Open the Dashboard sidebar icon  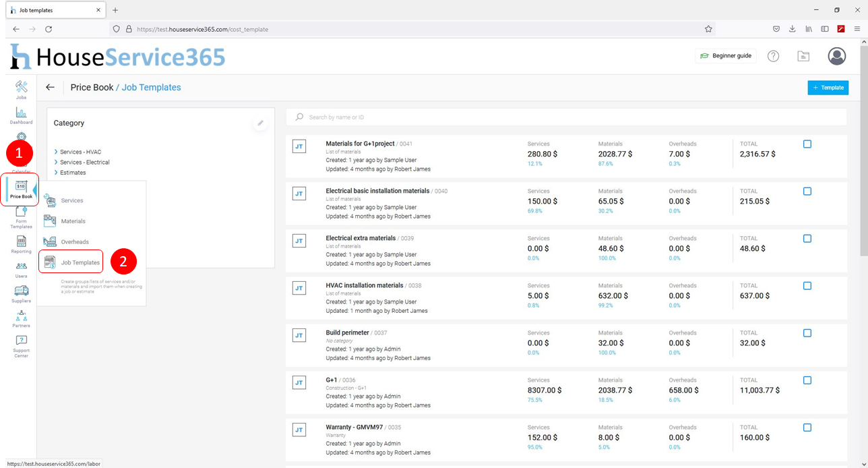21,114
